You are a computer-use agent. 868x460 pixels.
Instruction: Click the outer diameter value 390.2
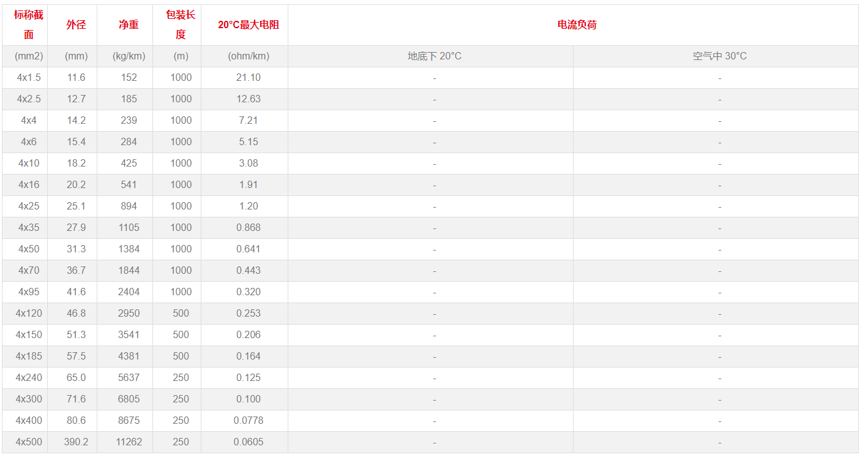76,442
